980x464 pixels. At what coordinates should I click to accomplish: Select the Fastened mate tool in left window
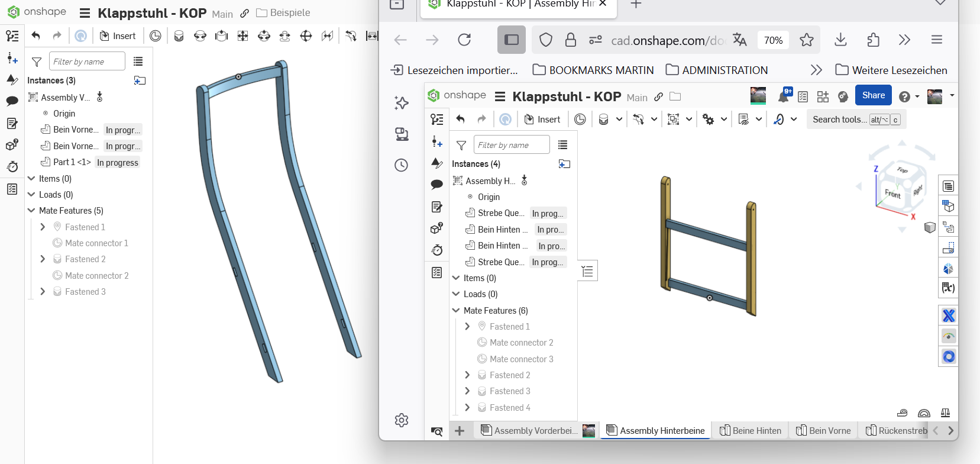(179, 36)
